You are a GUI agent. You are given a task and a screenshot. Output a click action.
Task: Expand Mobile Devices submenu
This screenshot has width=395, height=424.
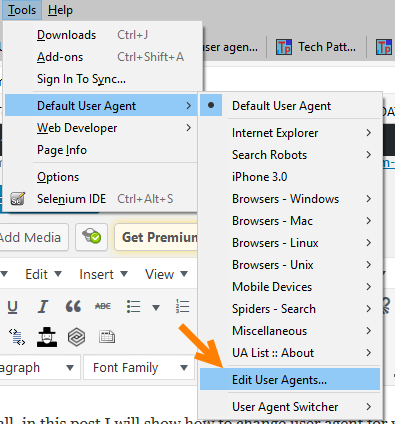pyautogui.click(x=290, y=287)
